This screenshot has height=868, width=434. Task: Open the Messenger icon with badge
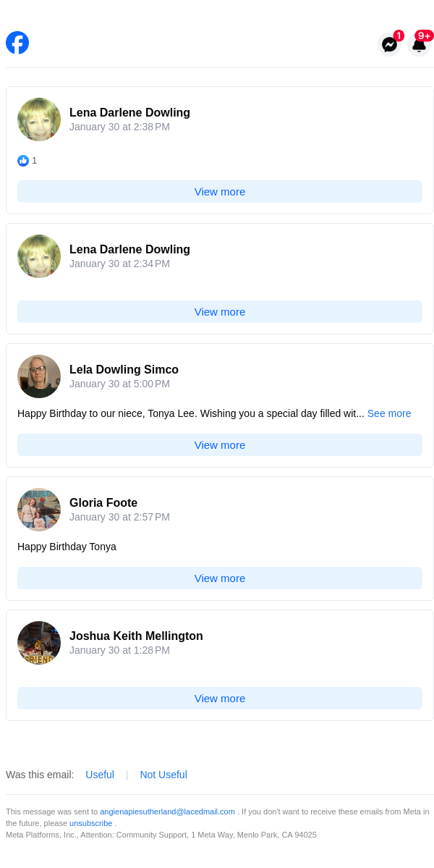click(x=389, y=44)
